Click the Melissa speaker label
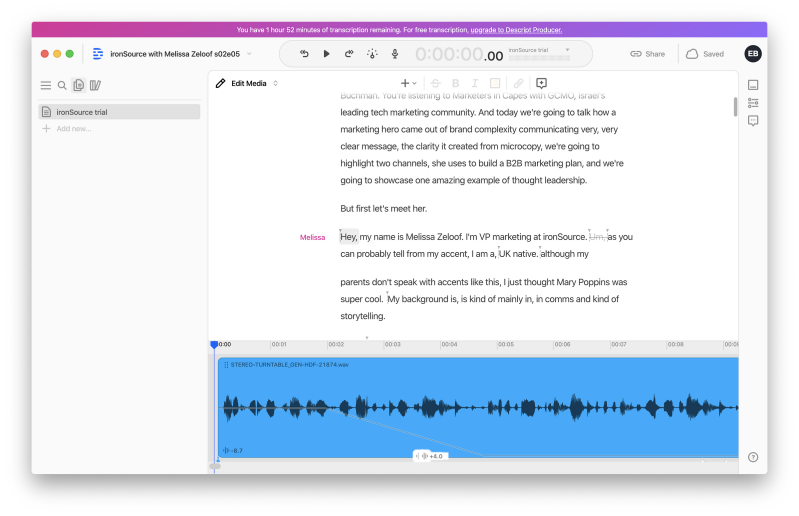 tap(312, 237)
